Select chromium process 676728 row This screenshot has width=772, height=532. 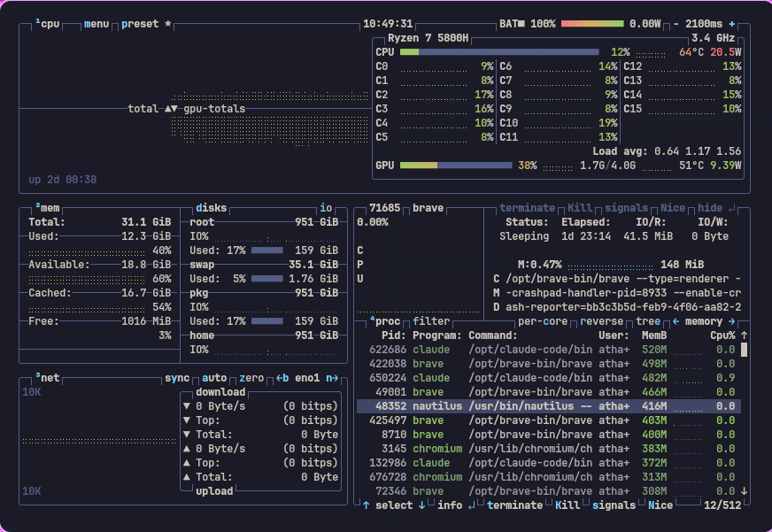click(x=549, y=477)
